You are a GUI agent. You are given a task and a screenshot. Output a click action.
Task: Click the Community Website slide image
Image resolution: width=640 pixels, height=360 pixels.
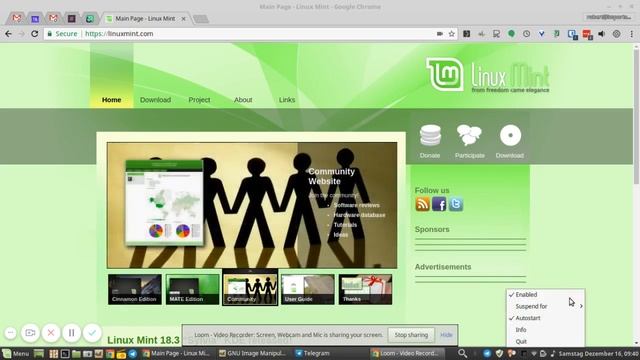(x=252, y=205)
